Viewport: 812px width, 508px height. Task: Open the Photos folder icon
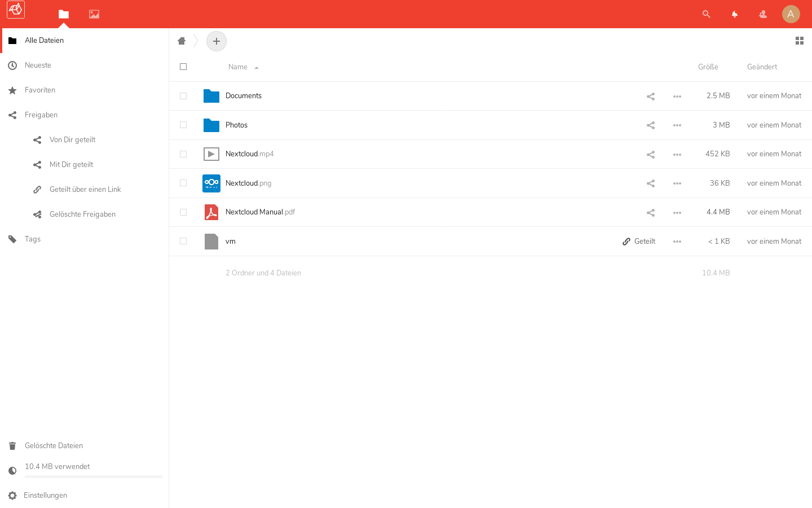pos(211,125)
